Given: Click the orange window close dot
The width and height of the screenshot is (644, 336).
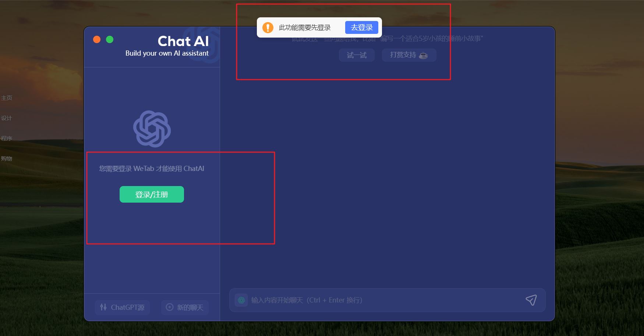Looking at the screenshot, I should pos(97,39).
